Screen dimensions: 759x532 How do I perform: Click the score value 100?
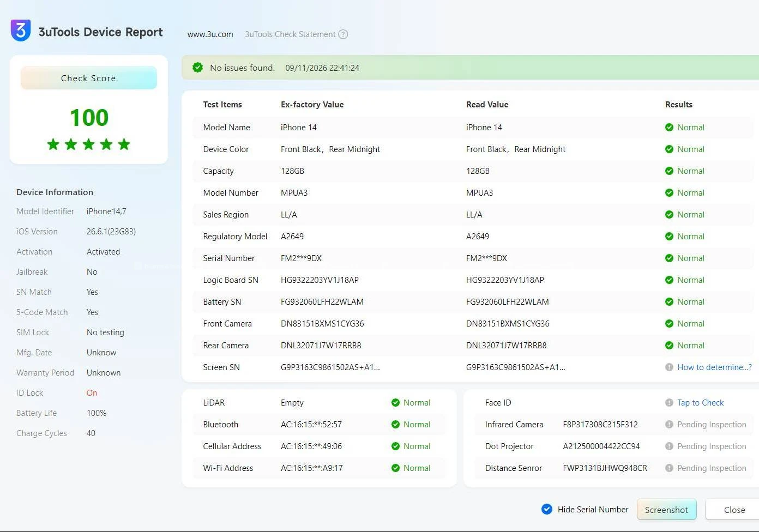89,117
